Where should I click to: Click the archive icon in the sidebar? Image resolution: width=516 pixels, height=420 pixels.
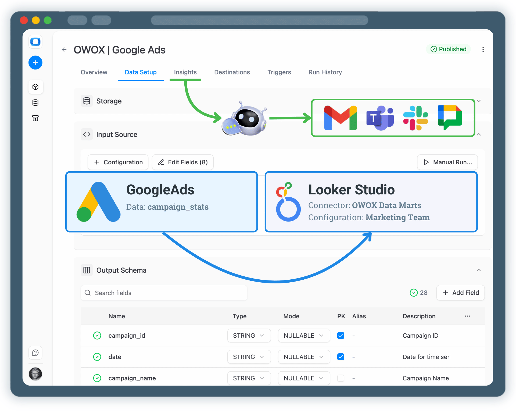tap(35, 118)
